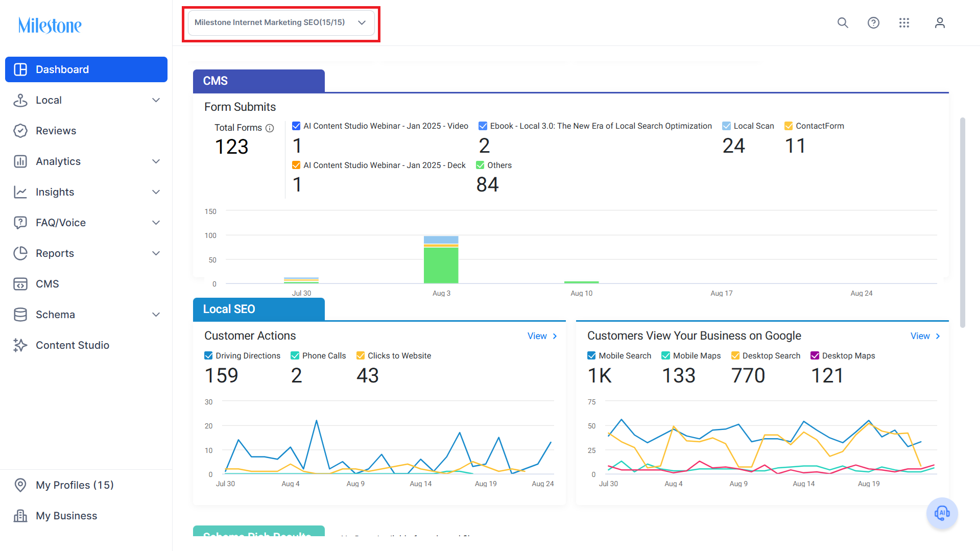Open Milestone Internet Marketing SEO profile dropdown
The width and height of the screenshot is (980, 551).
281,23
